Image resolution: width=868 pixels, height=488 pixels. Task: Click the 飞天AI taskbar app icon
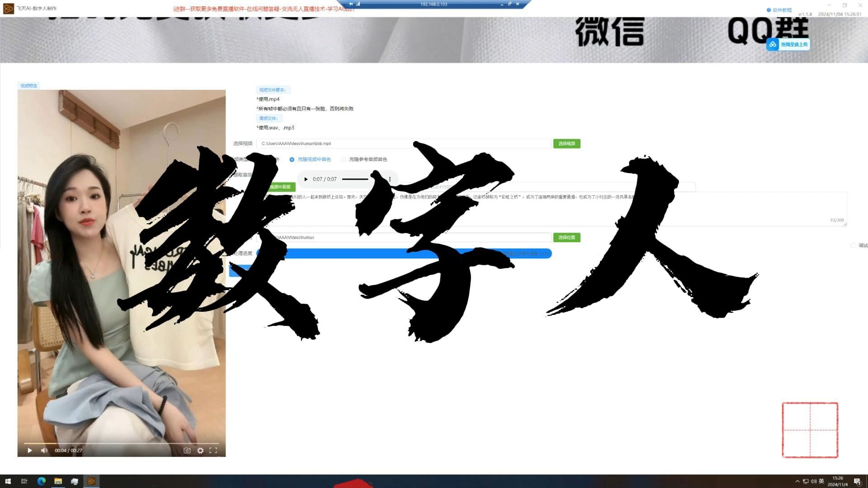91,481
